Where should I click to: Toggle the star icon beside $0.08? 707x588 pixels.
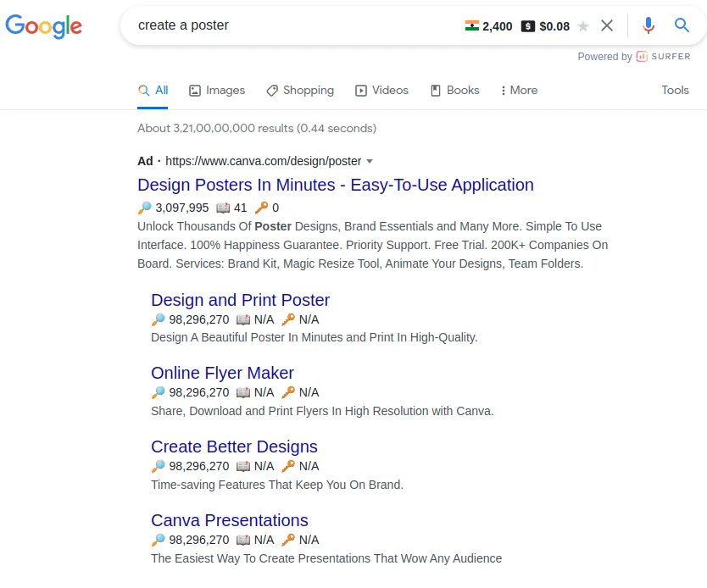coord(583,26)
